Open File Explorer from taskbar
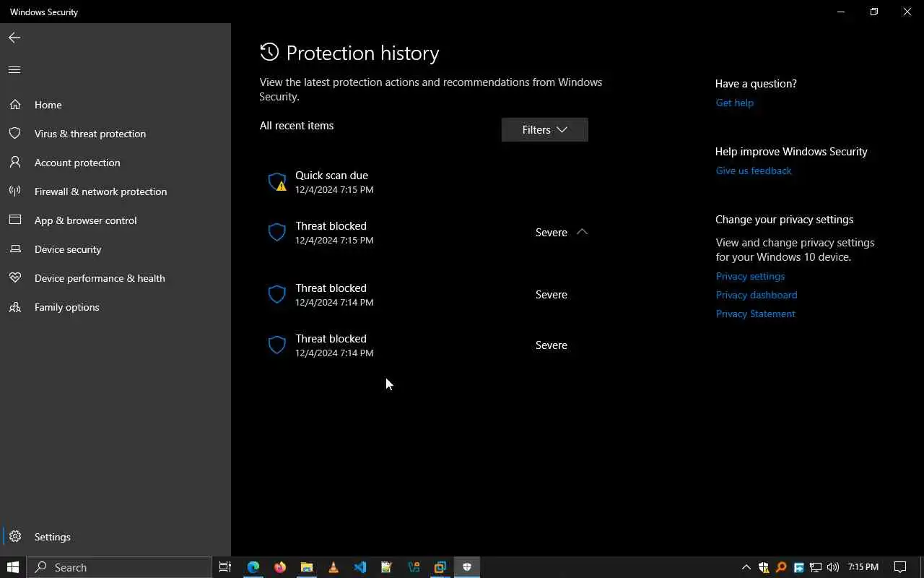 [x=307, y=567]
